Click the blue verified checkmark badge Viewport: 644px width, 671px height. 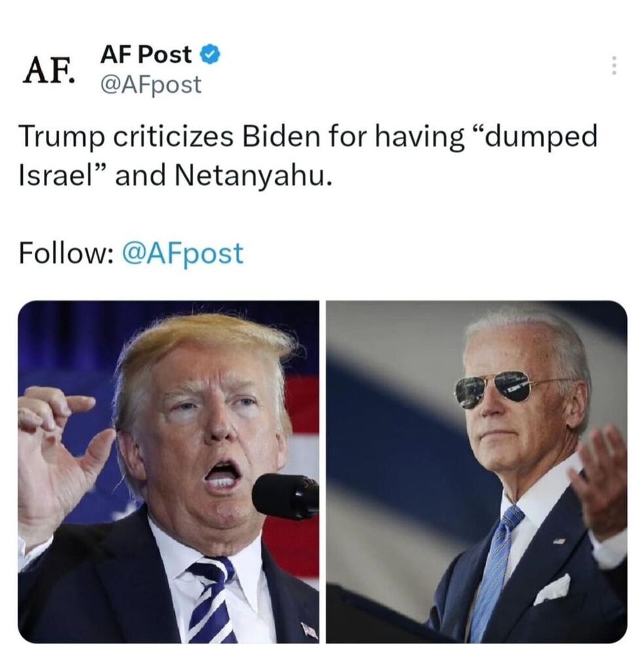210,54
